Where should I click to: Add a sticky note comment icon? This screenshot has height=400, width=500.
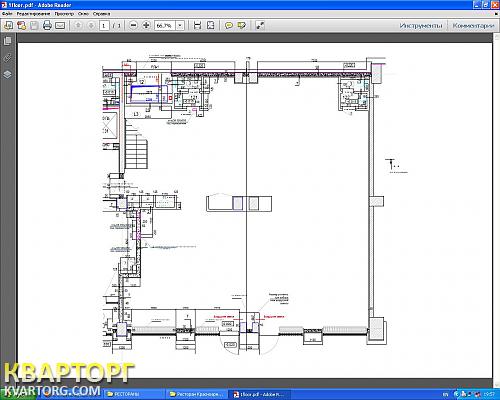229,25
